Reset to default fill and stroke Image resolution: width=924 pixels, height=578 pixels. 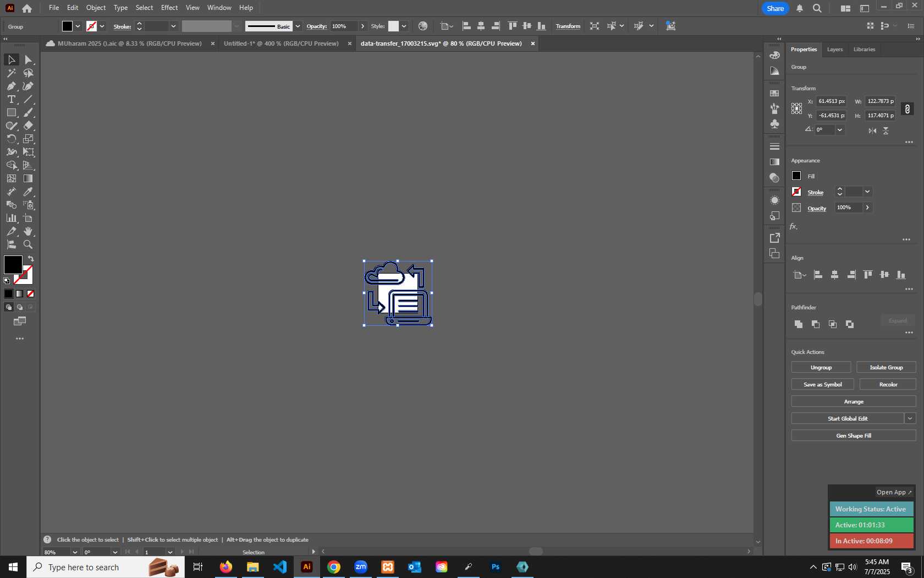tap(7, 281)
